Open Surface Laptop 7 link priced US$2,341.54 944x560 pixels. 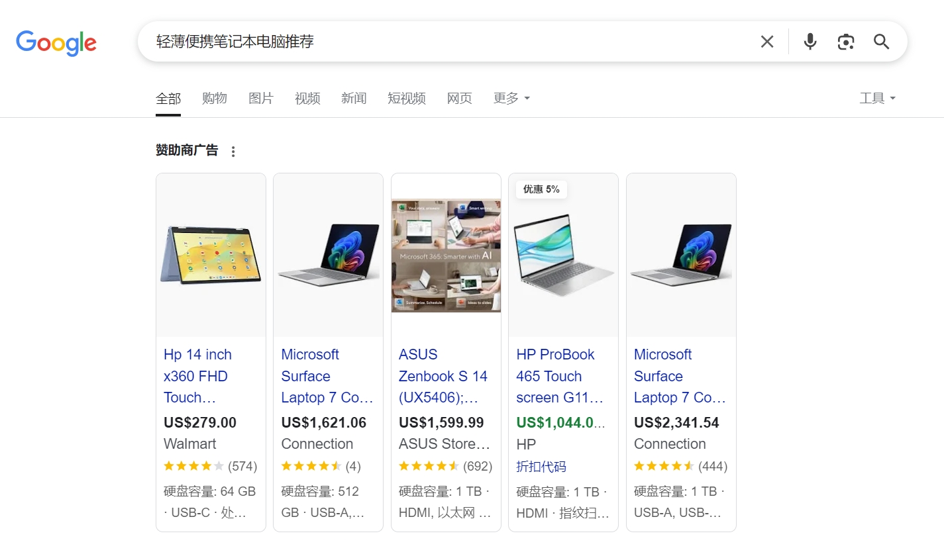click(x=680, y=376)
